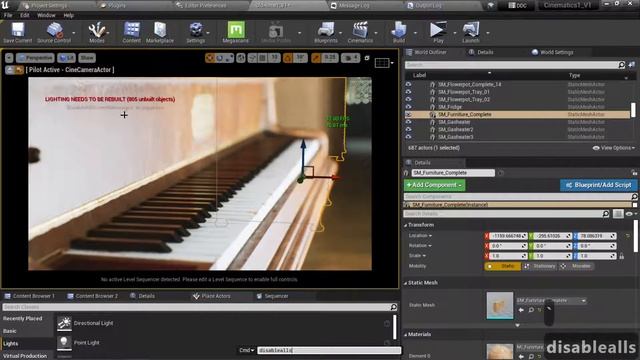640x360 pixels.
Task: Click the console command input field
Action: click(x=329, y=350)
